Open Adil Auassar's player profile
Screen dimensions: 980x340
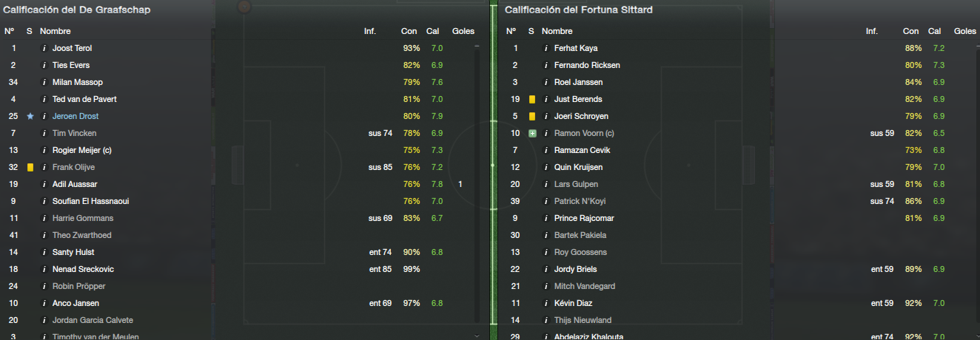(75, 184)
